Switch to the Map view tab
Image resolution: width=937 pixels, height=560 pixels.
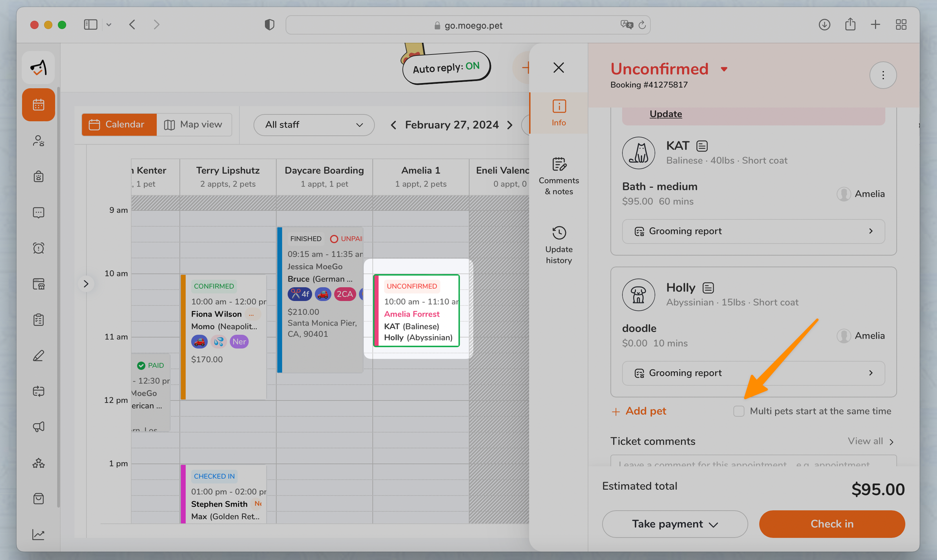tap(193, 125)
